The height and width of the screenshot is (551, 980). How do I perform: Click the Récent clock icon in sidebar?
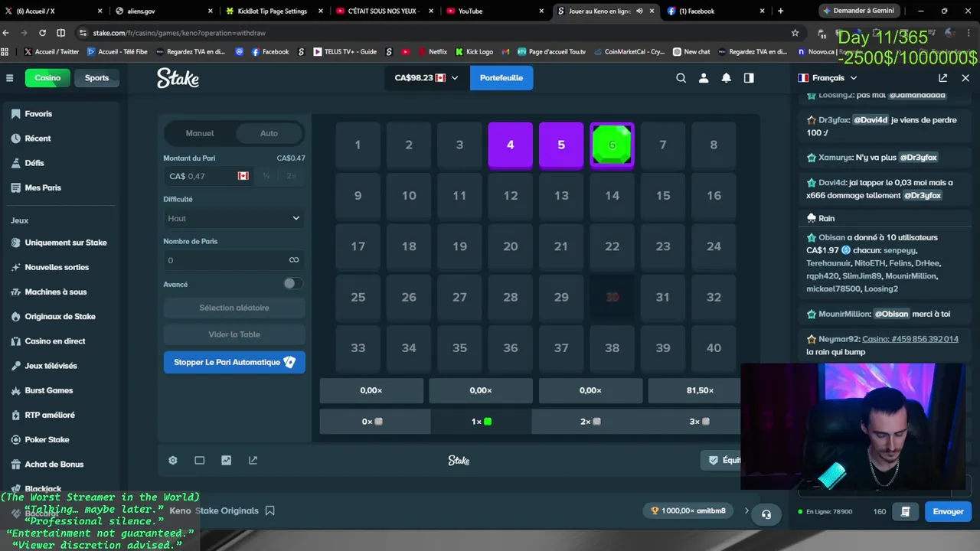(x=16, y=139)
